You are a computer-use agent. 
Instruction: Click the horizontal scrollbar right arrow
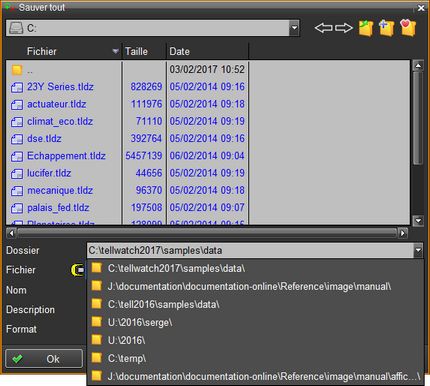pos(403,233)
